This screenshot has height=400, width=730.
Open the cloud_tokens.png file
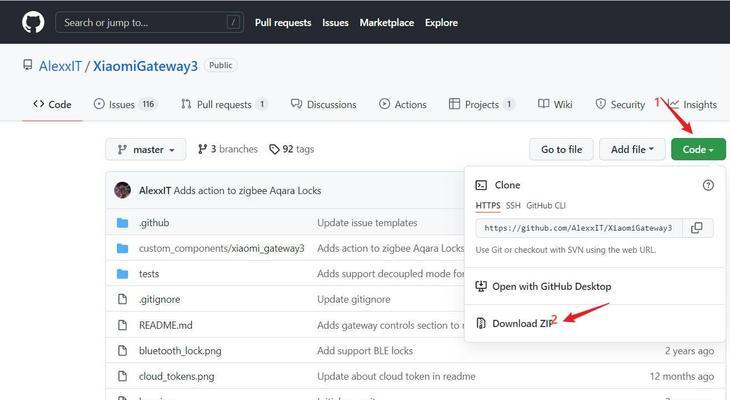176,376
